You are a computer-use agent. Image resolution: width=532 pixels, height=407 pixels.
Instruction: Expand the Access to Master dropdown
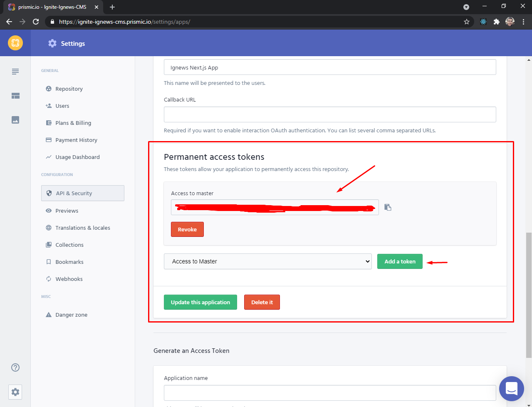coord(268,261)
